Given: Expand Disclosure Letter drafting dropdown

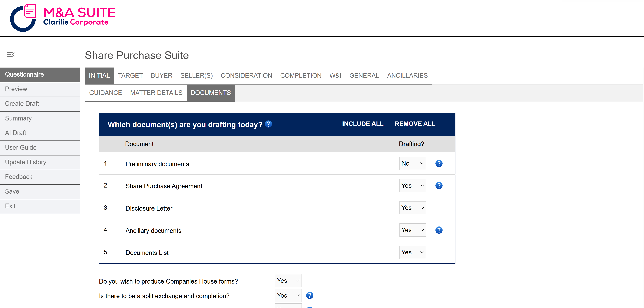Looking at the screenshot, I should (412, 208).
